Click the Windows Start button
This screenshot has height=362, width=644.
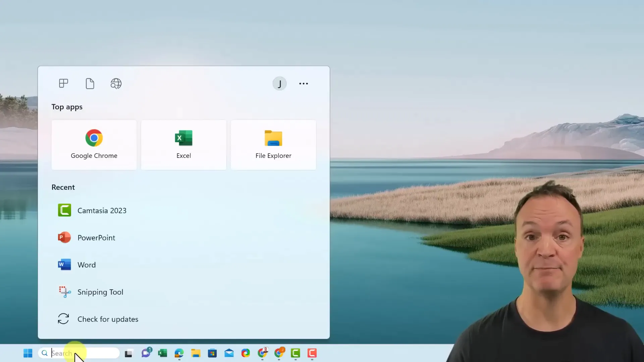28,353
